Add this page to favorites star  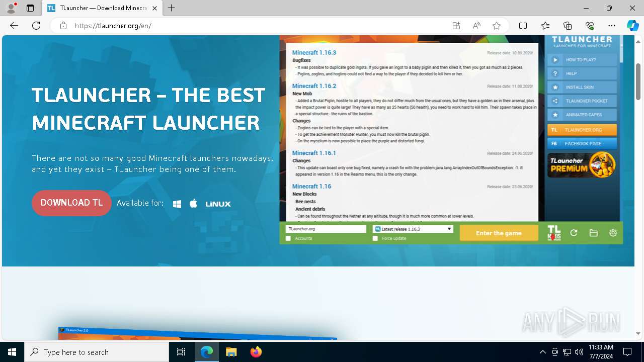click(x=497, y=26)
